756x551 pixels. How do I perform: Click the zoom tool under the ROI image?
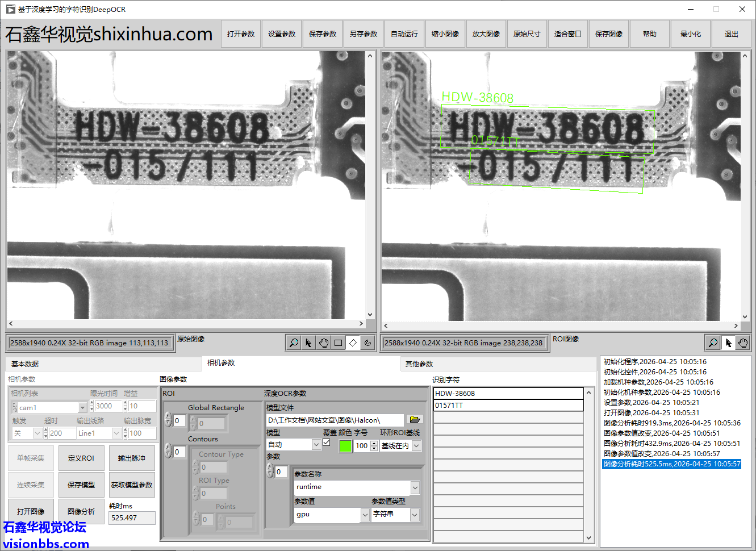713,343
